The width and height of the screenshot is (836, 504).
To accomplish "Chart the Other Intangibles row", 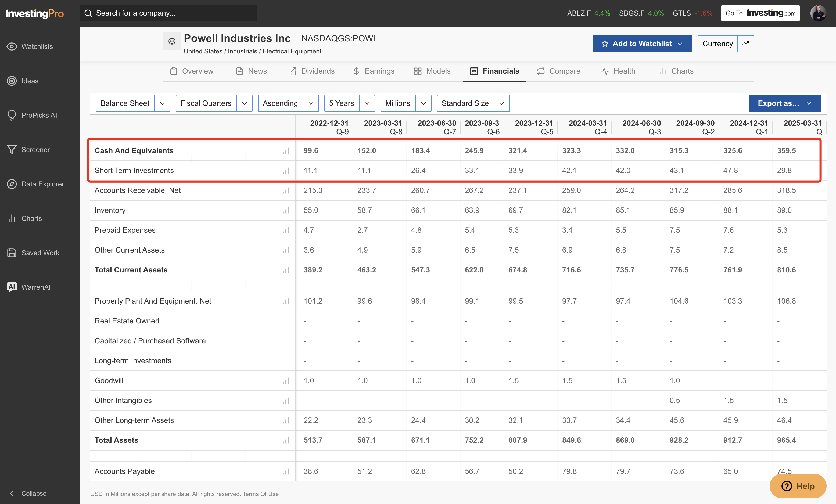I will coord(286,401).
